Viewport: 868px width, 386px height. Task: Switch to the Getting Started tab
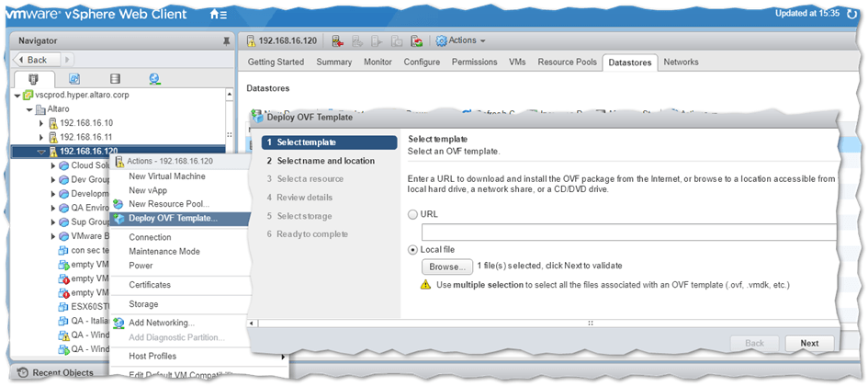pos(276,62)
